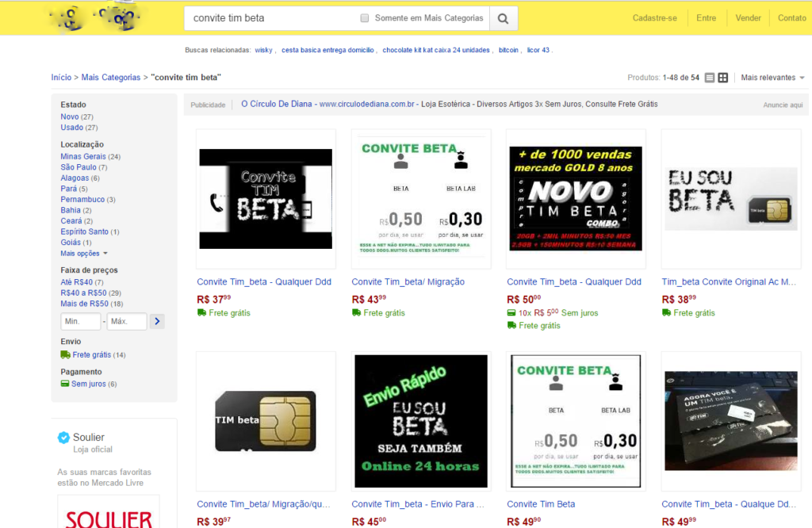This screenshot has height=528, width=812.
Task: Filter location Pará
Action: coord(68,189)
